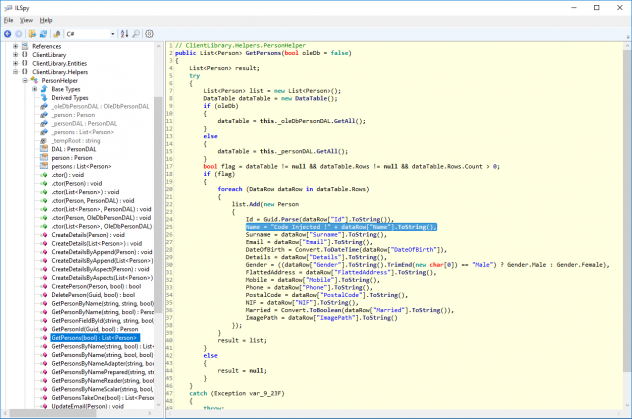Collapse the PersonHelper class node

(x=25, y=80)
